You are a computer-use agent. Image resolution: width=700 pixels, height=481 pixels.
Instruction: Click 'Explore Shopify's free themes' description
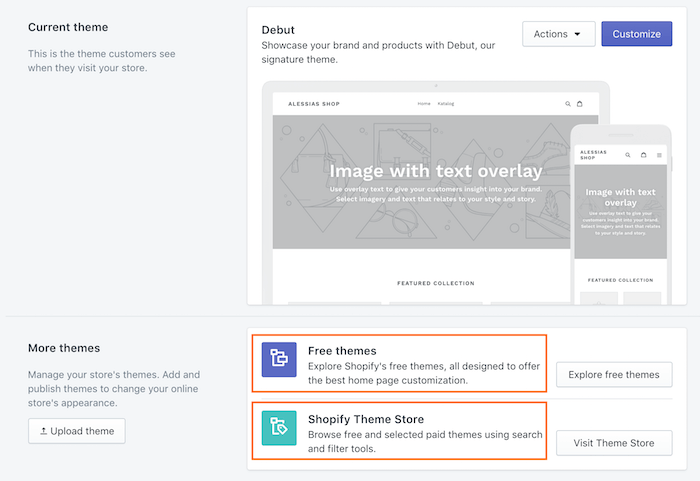pos(424,373)
